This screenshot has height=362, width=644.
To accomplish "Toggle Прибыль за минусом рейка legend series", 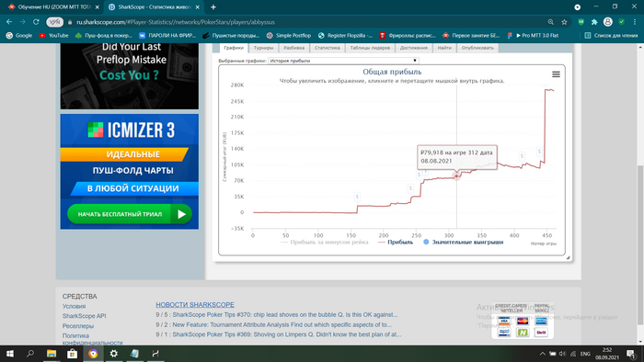I will pos(325,243).
